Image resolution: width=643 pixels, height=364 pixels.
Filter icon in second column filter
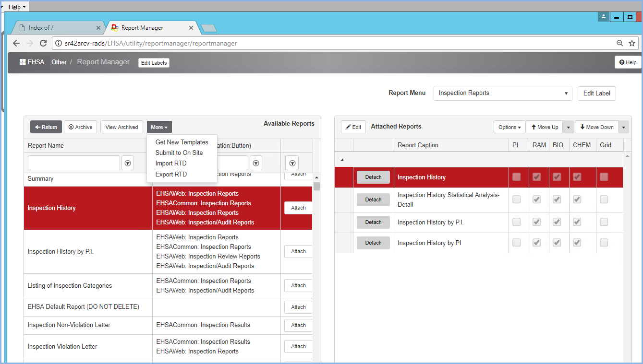pyautogui.click(x=256, y=163)
